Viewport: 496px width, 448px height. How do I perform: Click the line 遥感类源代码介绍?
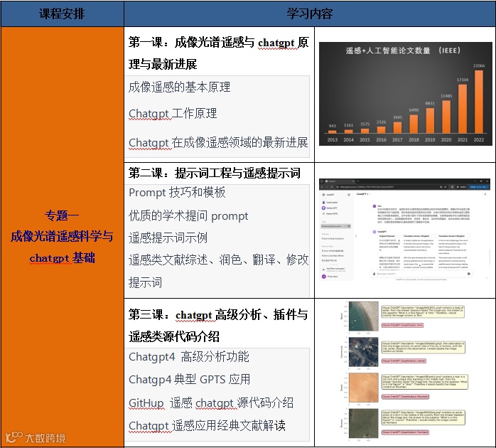pyautogui.click(x=174, y=336)
